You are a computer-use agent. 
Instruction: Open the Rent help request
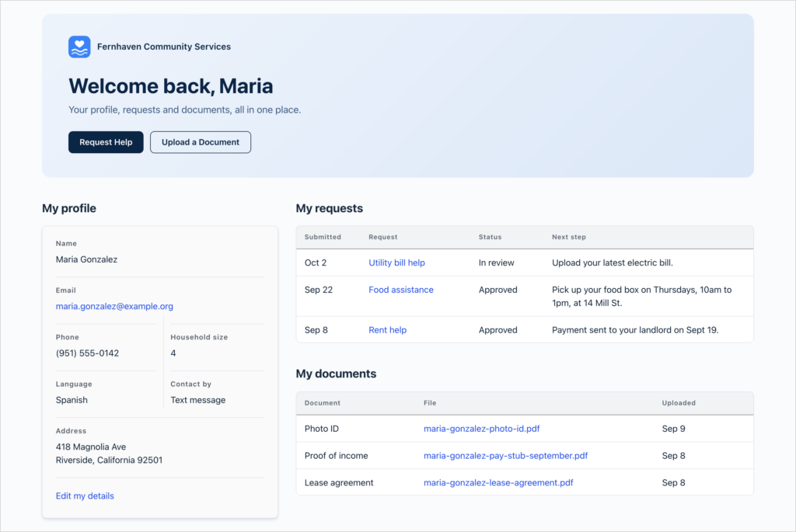point(387,329)
